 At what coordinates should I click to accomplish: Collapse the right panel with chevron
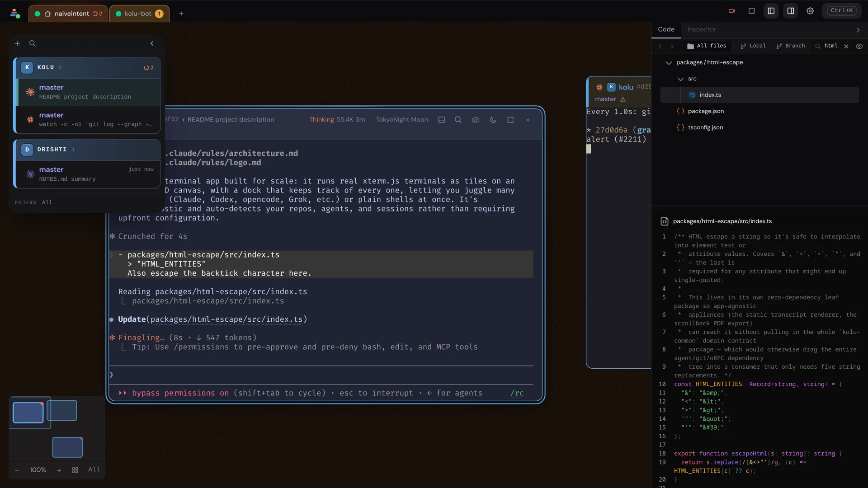tap(858, 30)
